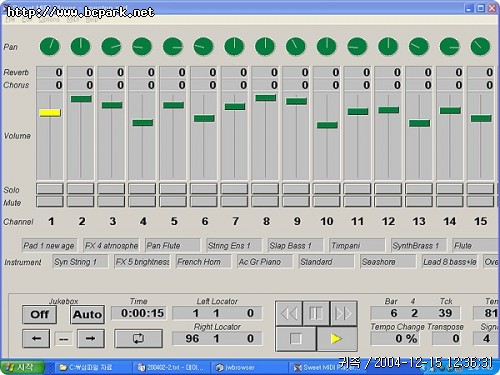Open the Slap Bass 1 instrument selector
The image size is (500, 375).
[x=296, y=246]
